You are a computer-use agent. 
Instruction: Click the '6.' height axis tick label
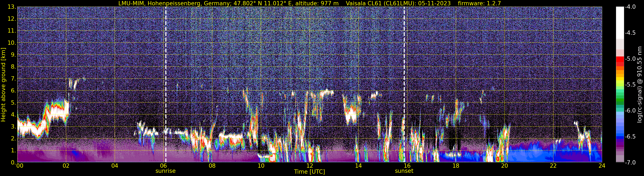13,91
